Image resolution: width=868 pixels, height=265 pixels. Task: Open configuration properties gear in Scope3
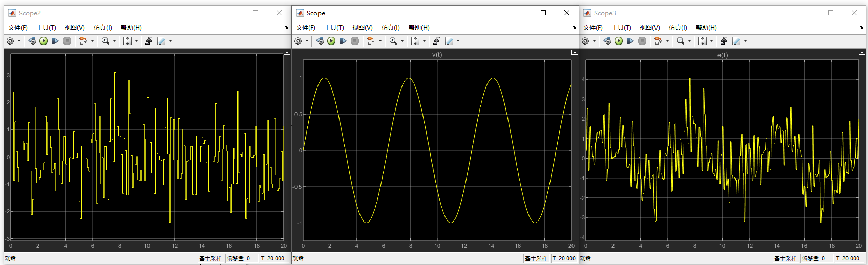[585, 41]
